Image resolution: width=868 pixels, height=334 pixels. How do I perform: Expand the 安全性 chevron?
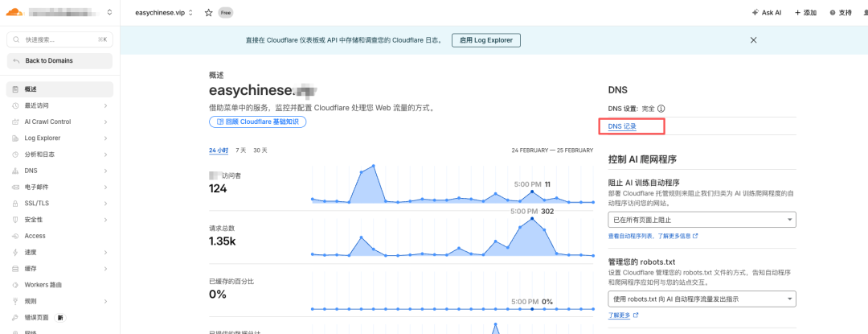pos(105,220)
